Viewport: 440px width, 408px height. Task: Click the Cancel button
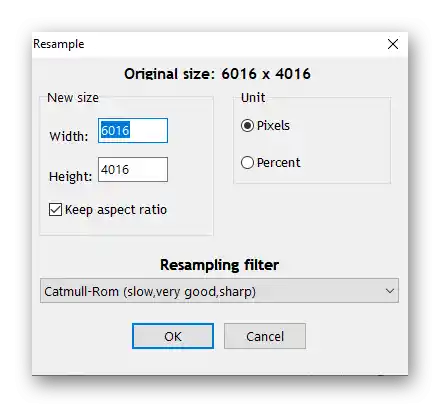tap(265, 336)
